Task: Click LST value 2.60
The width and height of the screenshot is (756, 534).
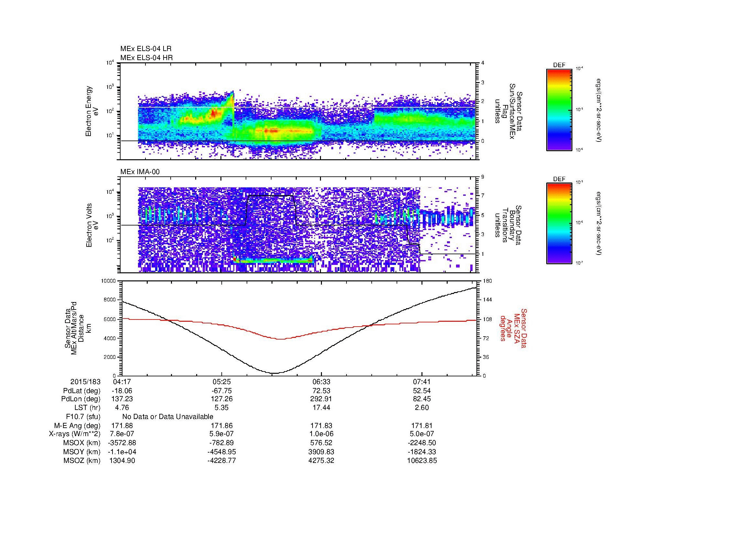Action: click(422, 408)
